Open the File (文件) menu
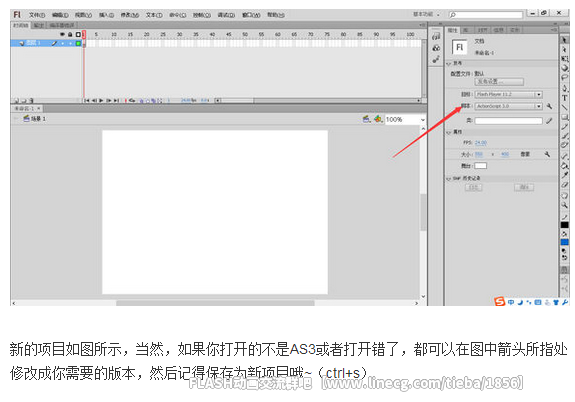 click(37, 15)
